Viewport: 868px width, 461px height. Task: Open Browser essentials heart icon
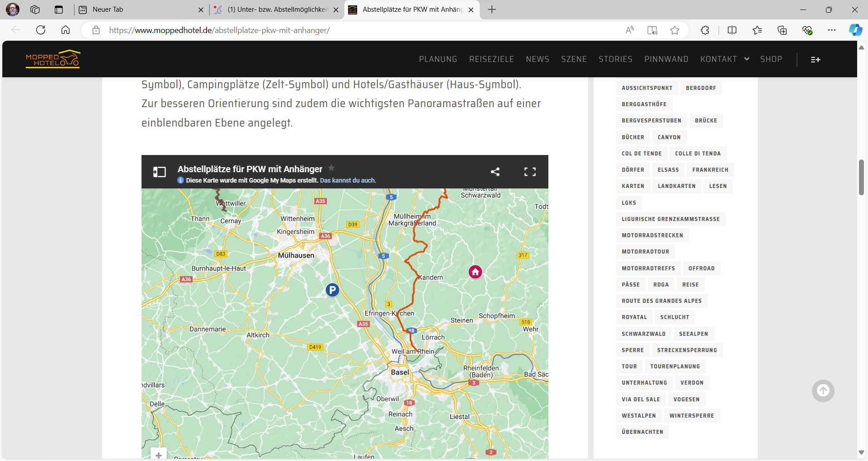[807, 30]
